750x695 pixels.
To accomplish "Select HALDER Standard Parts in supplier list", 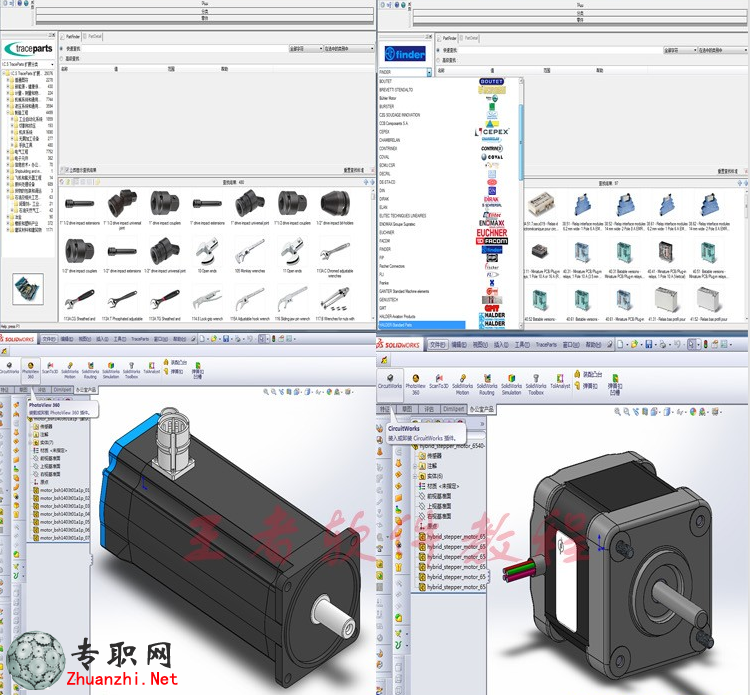I will 421,325.
